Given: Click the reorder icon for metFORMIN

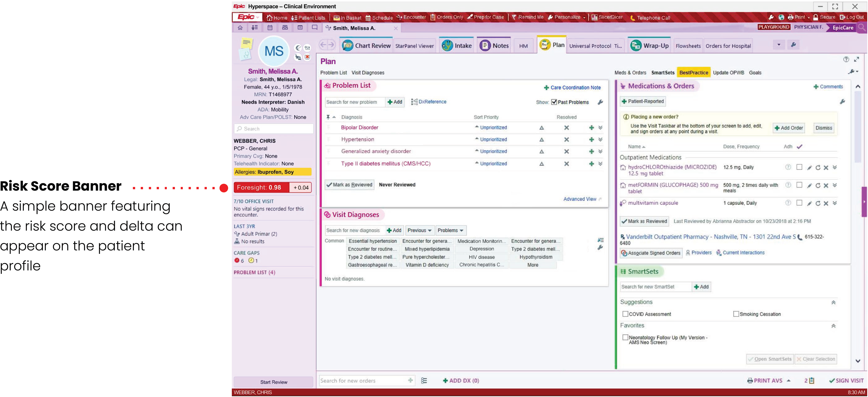Looking at the screenshot, I should pyautogui.click(x=817, y=185).
